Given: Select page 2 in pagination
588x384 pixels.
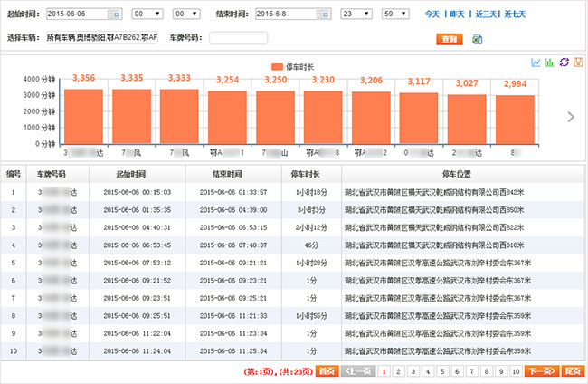Looking at the screenshot, I should (x=398, y=371).
